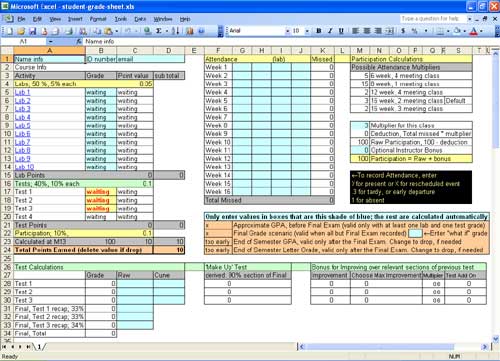Open the Edit menu

[x=37, y=19]
